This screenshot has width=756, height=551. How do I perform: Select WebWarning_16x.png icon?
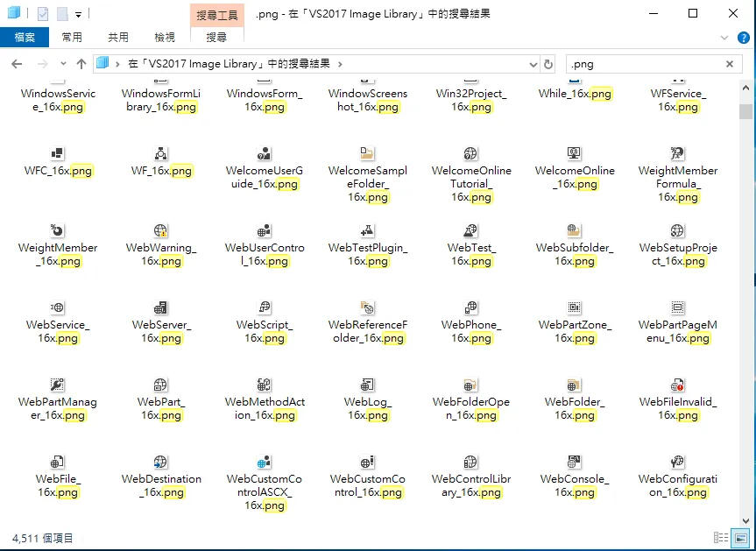(x=160, y=231)
